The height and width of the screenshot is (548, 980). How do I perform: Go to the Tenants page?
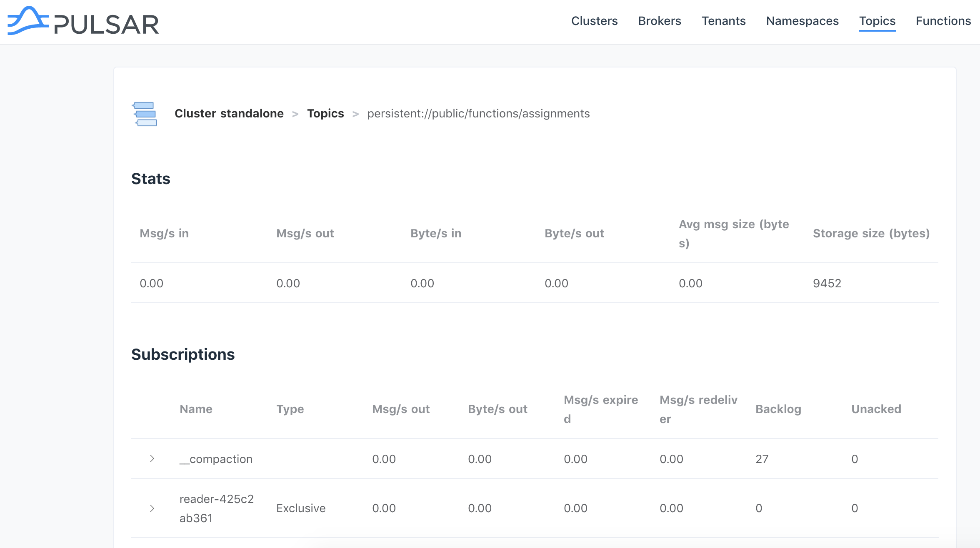(x=723, y=21)
